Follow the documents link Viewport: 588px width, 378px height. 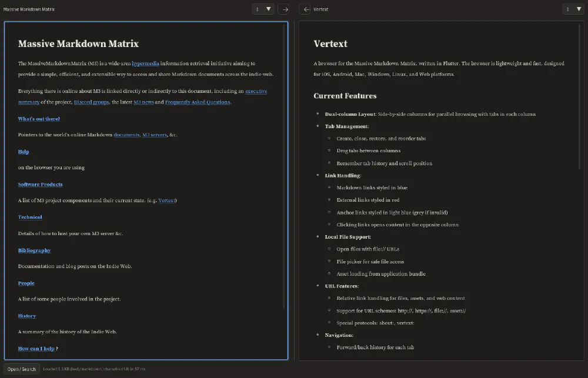click(x=126, y=135)
